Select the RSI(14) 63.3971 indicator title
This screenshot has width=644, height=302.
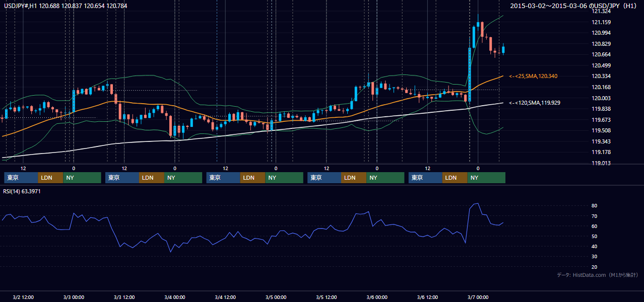(22, 191)
